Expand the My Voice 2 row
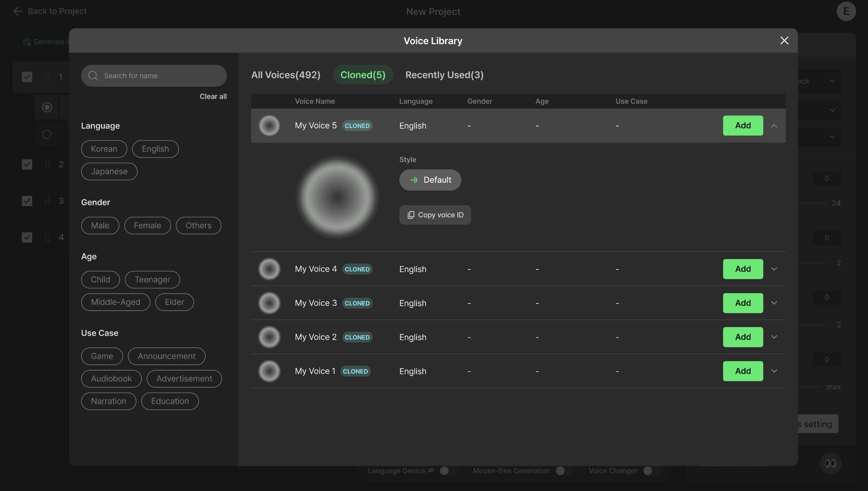This screenshot has height=491, width=868. pyautogui.click(x=774, y=337)
